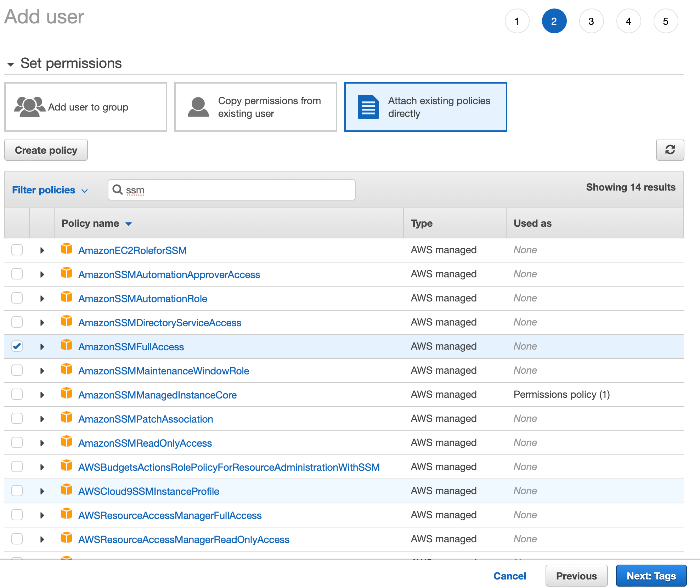The image size is (700, 588).
Task: Click the policy icon beside AmazonSSMAutomationApproverAccess
Action: (67, 273)
